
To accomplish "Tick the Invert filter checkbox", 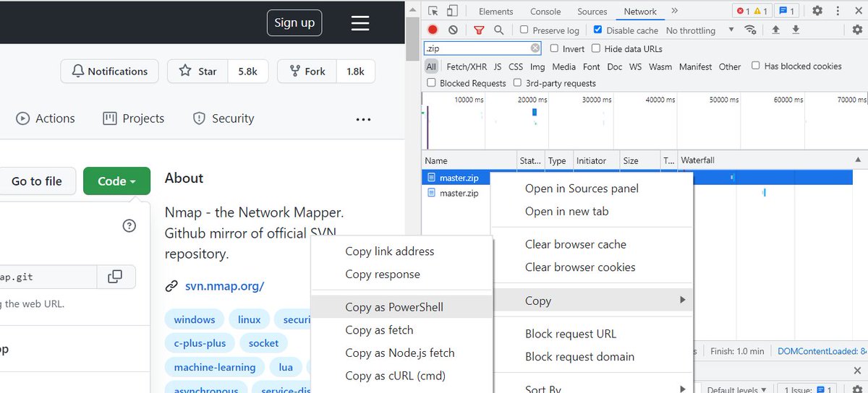I will (554, 48).
